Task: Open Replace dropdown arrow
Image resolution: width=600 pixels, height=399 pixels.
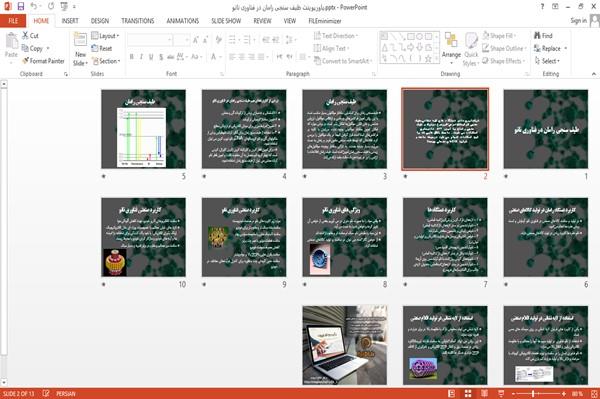Action: [566, 48]
